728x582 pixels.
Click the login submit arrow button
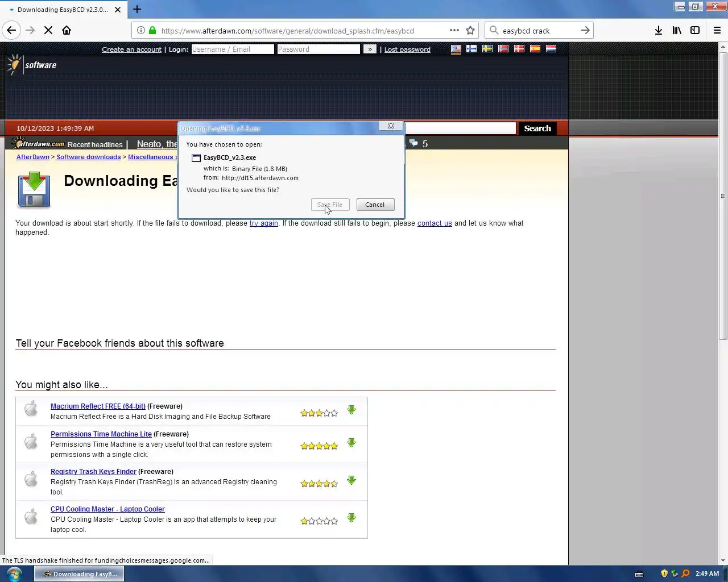[370, 49]
